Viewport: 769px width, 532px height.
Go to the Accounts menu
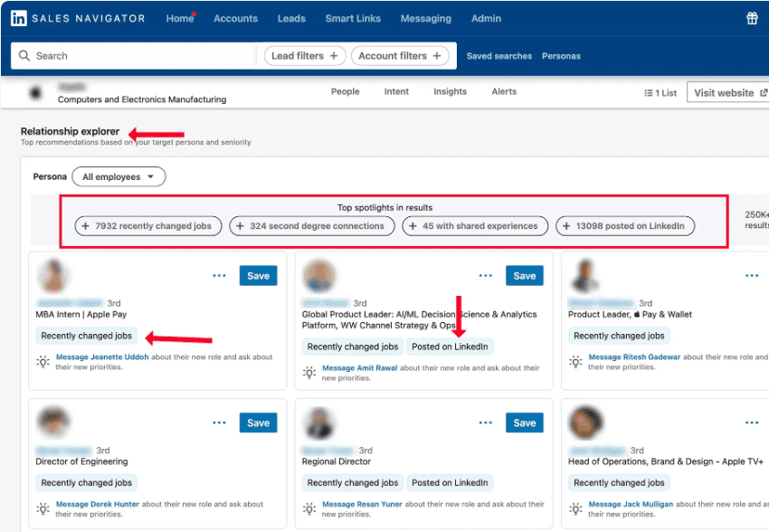click(235, 18)
